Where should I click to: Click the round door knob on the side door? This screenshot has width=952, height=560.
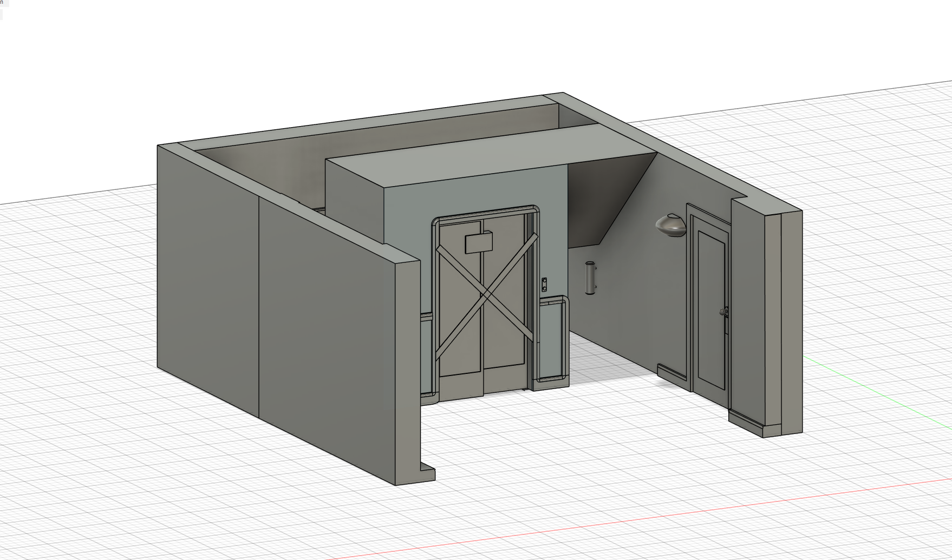click(x=723, y=312)
